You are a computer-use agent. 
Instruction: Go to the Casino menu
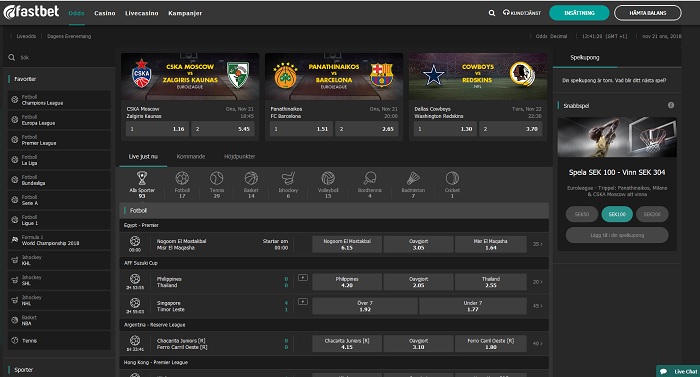click(x=105, y=13)
